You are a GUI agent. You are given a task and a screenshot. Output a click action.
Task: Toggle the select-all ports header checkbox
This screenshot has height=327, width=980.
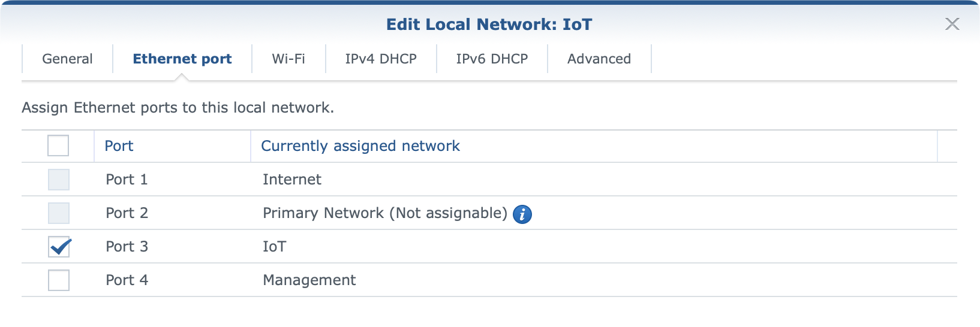(x=58, y=146)
